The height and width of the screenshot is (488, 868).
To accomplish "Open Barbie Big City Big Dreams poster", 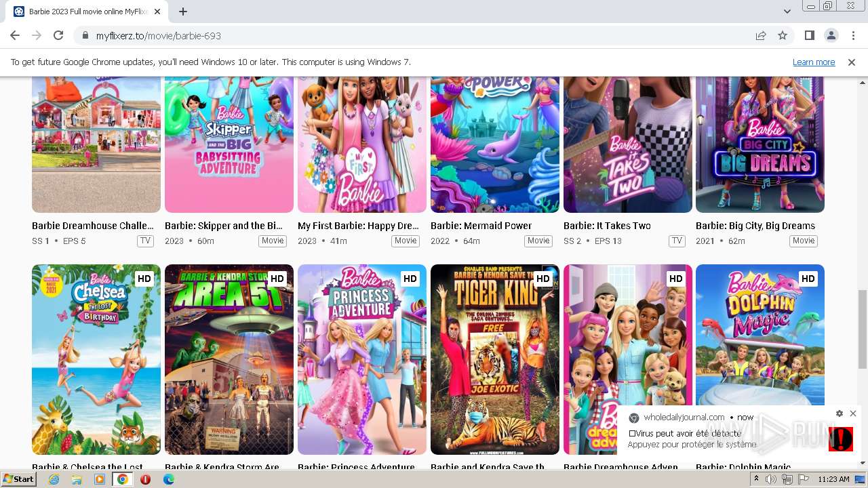I will tap(760, 144).
